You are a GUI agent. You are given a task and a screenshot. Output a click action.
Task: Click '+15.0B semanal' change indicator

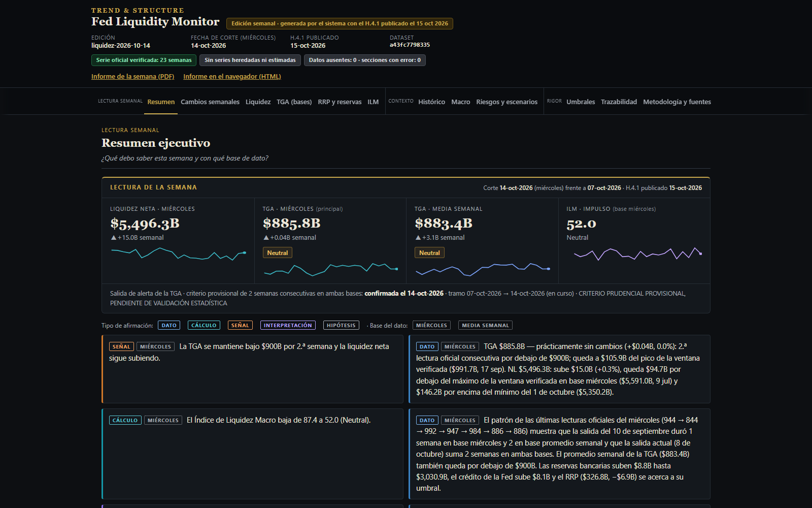137,238
